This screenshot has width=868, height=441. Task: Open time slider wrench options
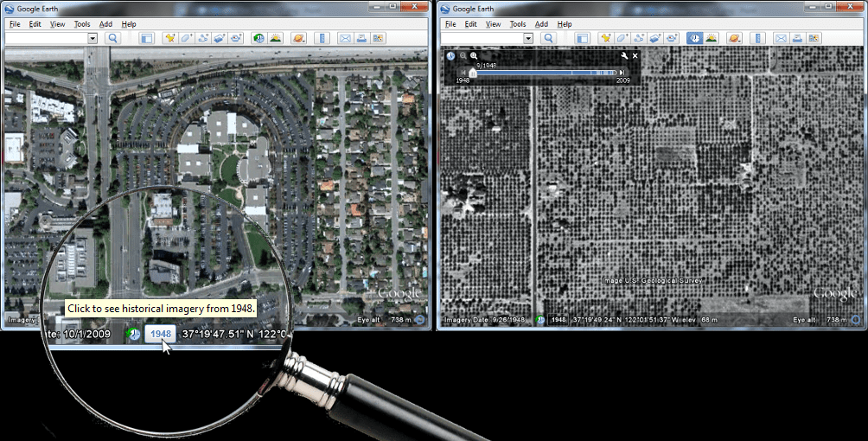pyautogui.click(x=624, y=56)
